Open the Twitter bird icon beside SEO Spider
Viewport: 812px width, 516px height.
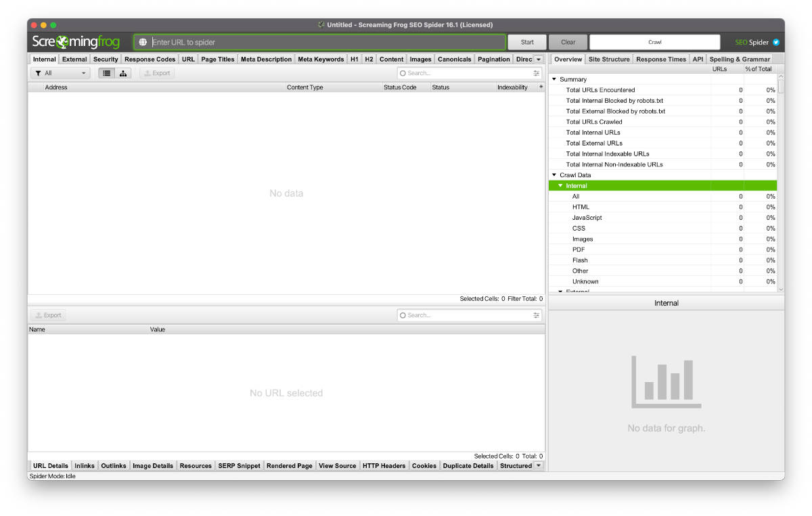point(775,42)
